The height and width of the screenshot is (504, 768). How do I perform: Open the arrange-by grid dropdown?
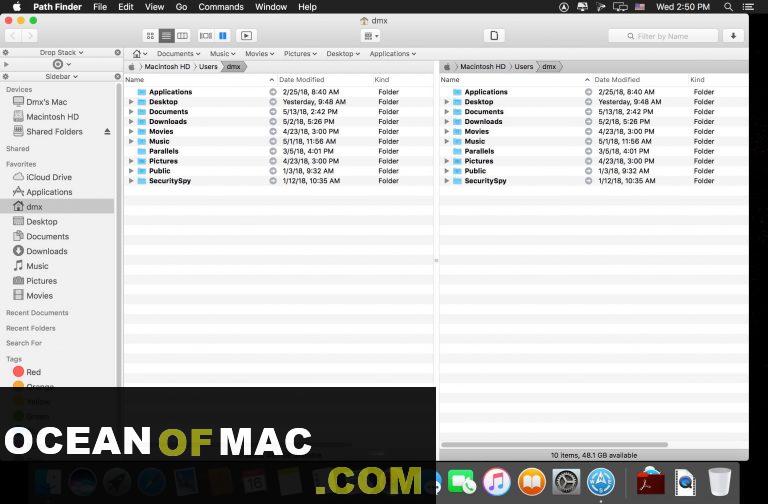[x=371, y=36]
